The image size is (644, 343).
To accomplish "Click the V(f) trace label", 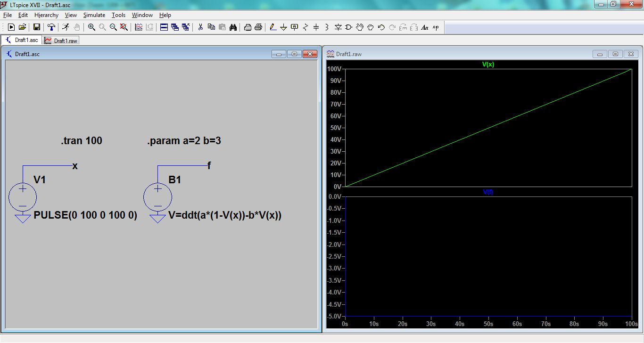I will click(488, 192).
